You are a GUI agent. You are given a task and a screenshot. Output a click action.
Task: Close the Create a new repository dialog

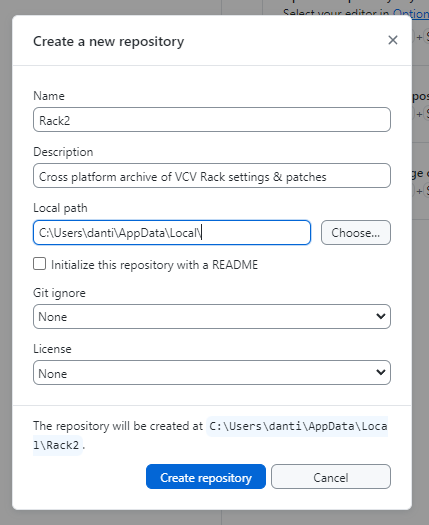tap(392, 40)
